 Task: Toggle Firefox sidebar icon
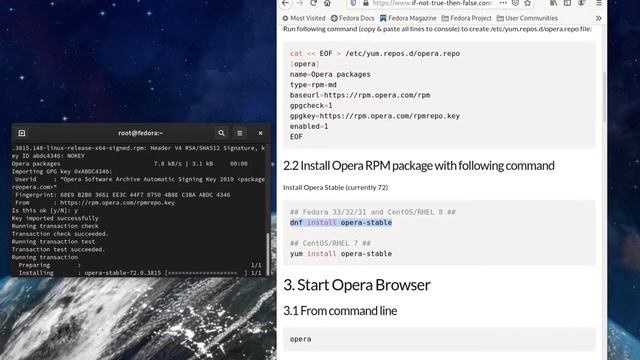(x=567, y=3)
